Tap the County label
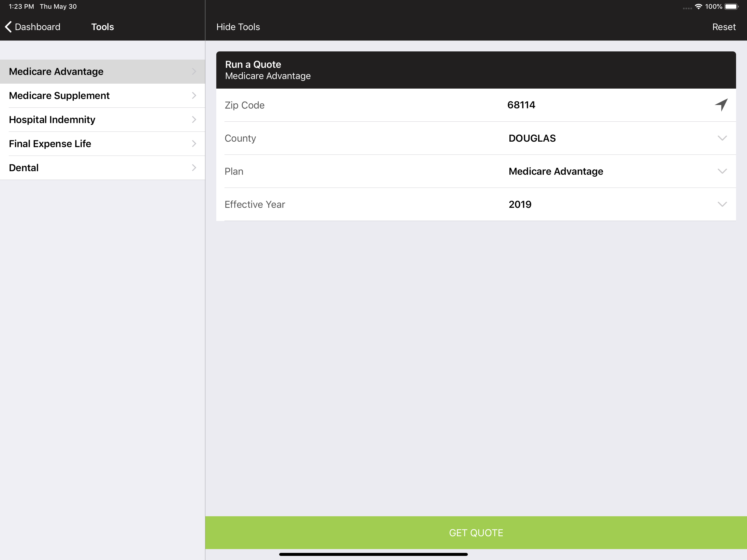Viewport: 747px width, 560px height. (240, 138)
